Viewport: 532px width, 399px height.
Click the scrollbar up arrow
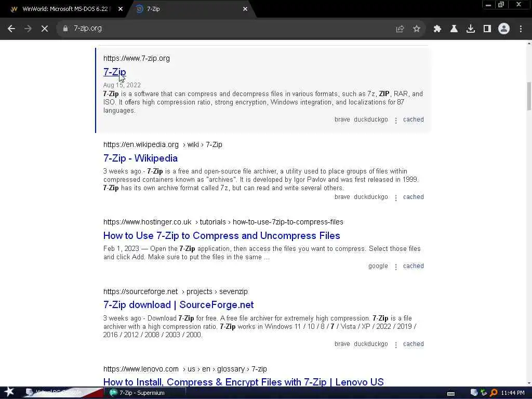529,43
